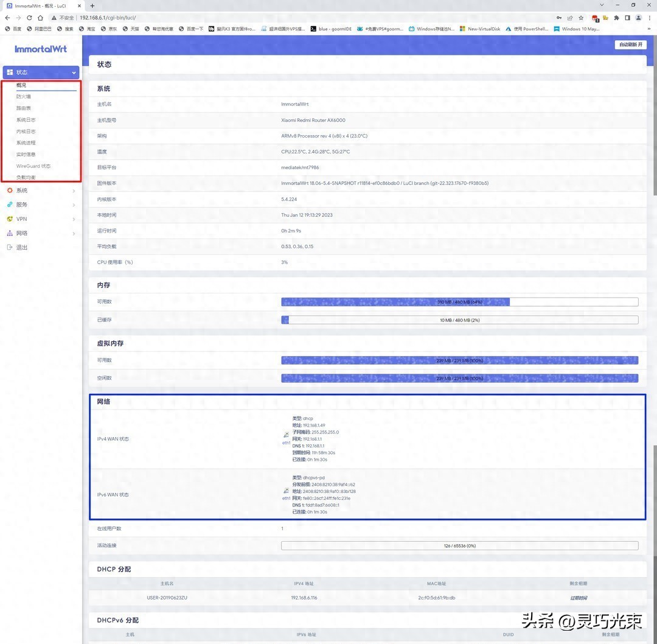Collapse the expanded 状态 menu

[73, 72]
